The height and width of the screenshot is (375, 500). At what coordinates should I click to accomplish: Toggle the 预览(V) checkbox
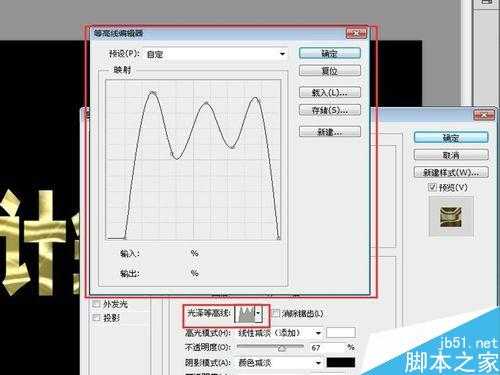[432, 187]
